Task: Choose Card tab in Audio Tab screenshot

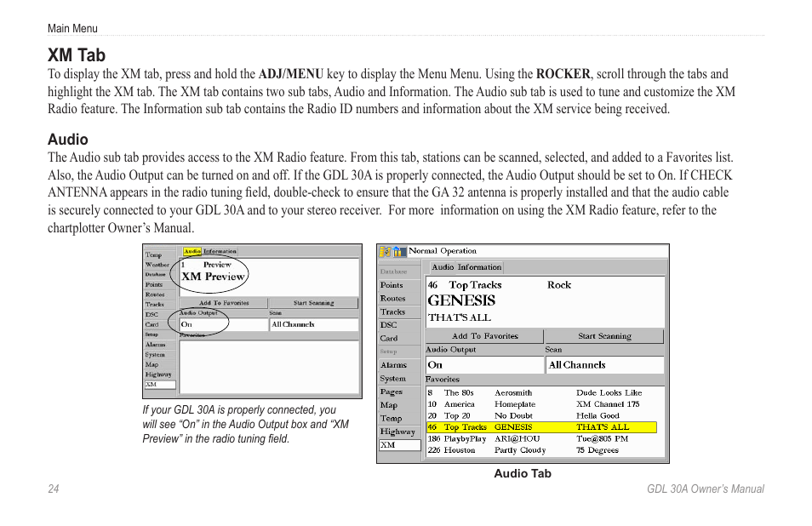Action: 398,338
